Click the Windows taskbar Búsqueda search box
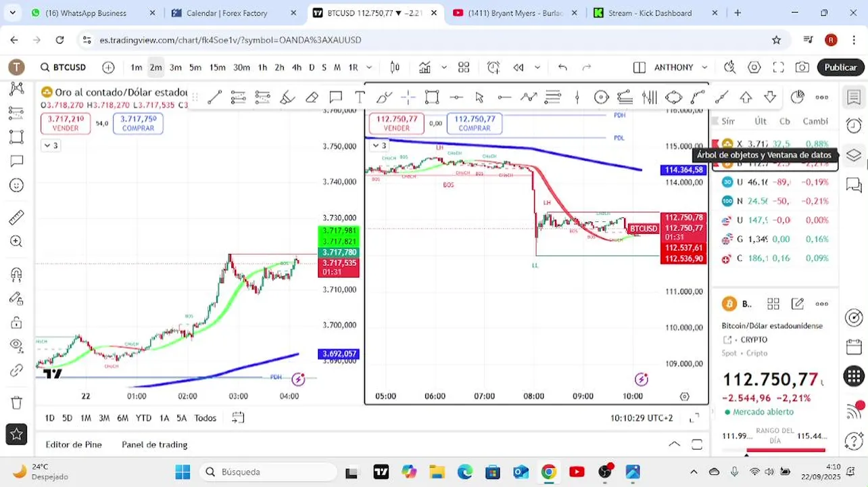This screenshot has width=868, height=487. 268,471
